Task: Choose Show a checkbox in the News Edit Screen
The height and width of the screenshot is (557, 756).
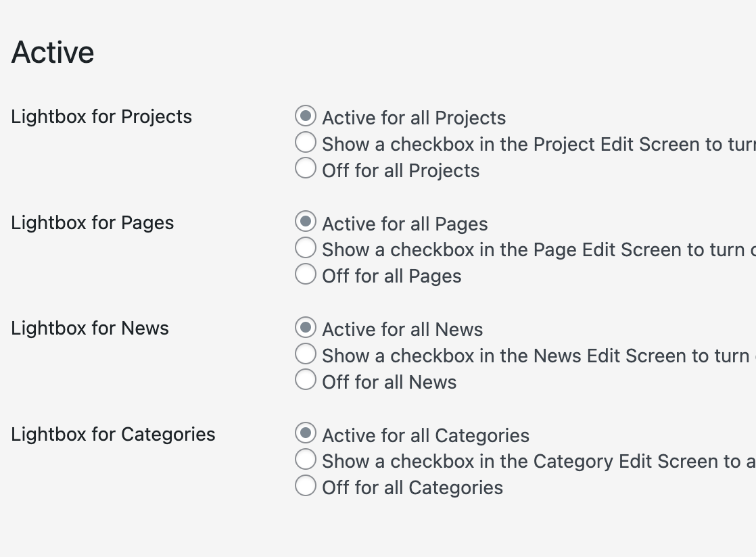Action: 305,354
